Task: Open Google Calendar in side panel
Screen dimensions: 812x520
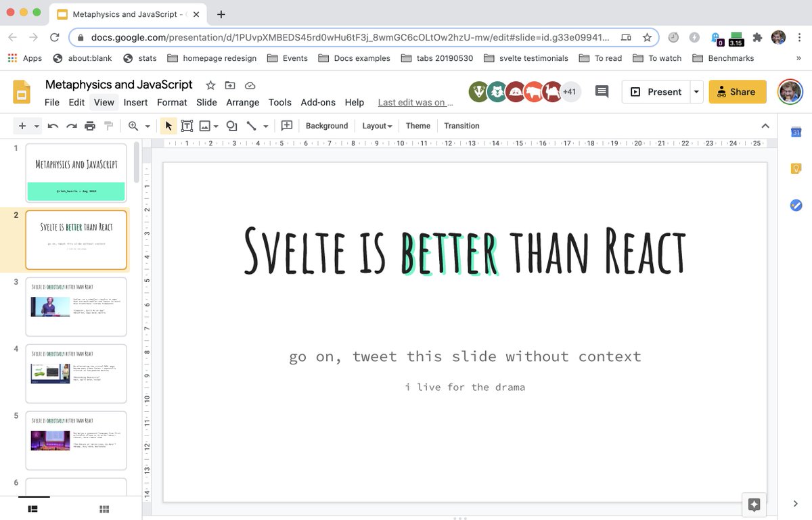Action: (x=796, y=133)
